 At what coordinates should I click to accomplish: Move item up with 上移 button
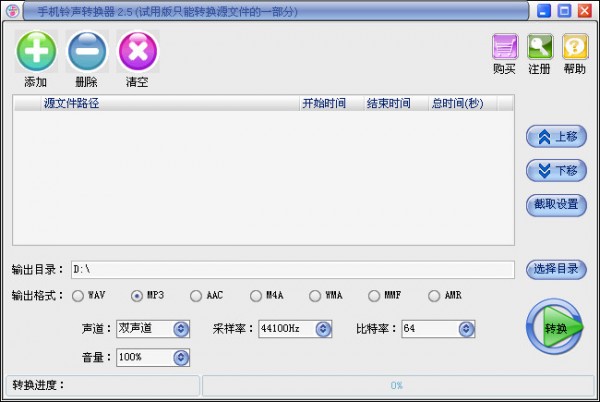[x=556, y=137]
